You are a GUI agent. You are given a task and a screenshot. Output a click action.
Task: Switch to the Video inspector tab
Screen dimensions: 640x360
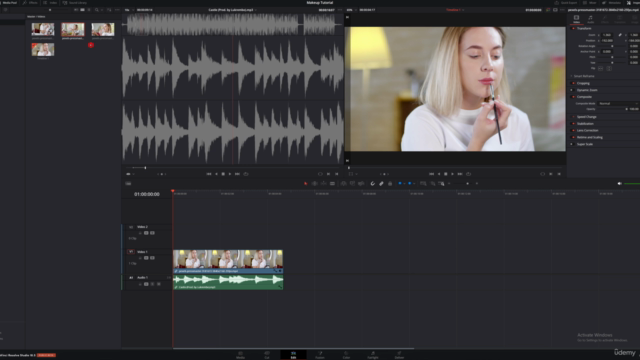tap(576, 19)
